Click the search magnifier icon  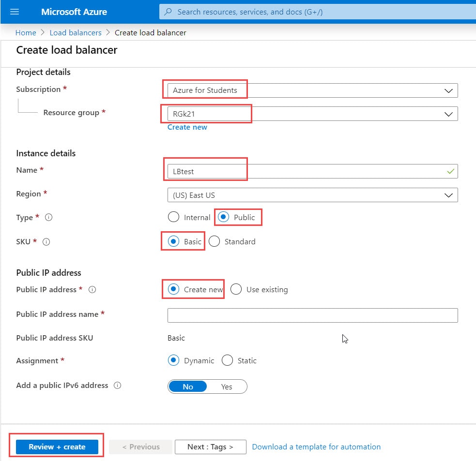(x=168, y=12)
